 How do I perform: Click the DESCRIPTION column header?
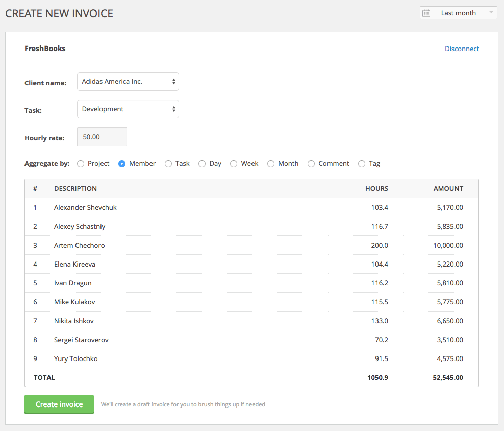point(75,189)
